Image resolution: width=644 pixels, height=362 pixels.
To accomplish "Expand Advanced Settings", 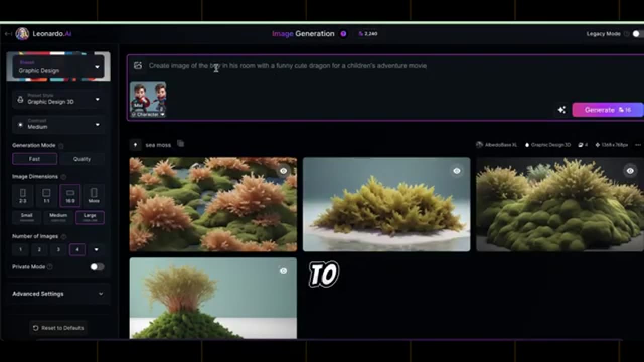I will [x=58, y=294].
